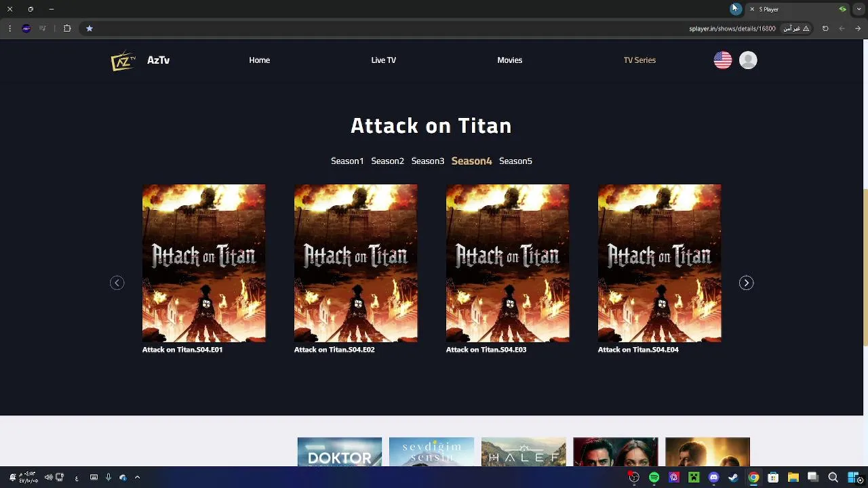Open episode S04.E03 poster

[508, 263]
